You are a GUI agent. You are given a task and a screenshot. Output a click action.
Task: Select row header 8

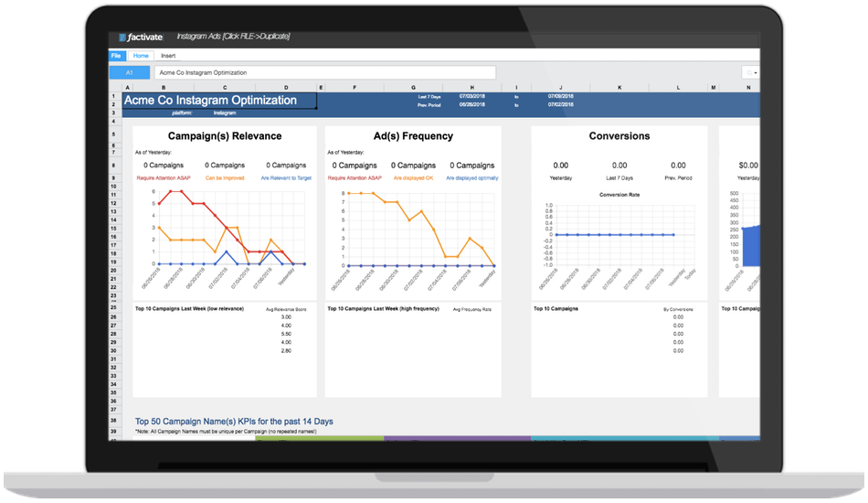point(113,166)
